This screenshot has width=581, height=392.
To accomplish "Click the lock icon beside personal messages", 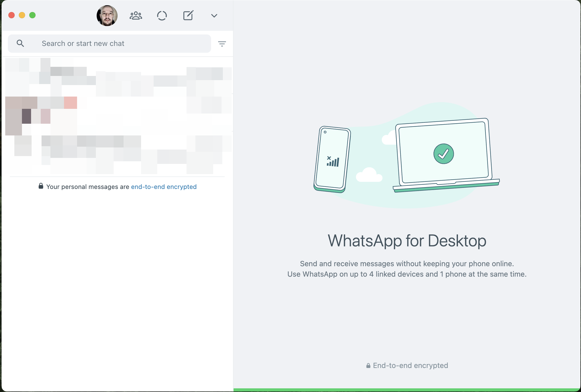I will click(x=41, y=186).
